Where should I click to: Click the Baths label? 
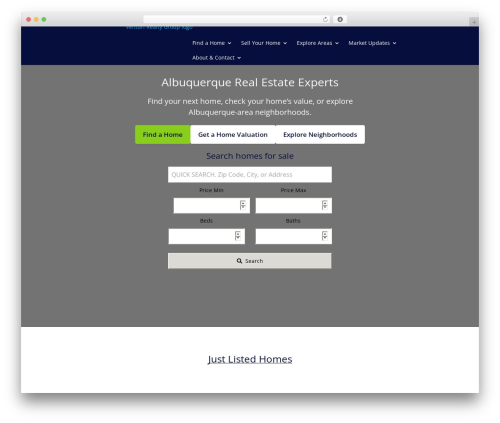293,221
